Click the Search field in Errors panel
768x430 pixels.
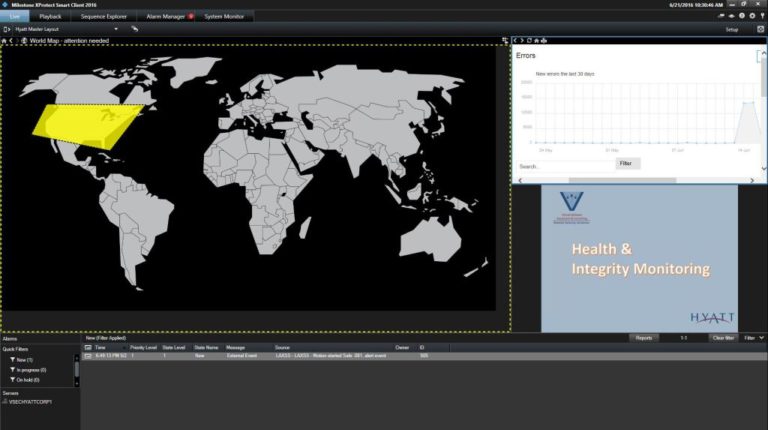tap(565, 167)
